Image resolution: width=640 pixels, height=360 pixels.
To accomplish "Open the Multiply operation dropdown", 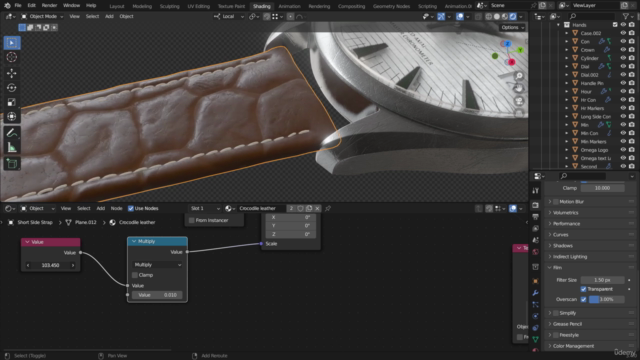I will (x=158, y=265).
